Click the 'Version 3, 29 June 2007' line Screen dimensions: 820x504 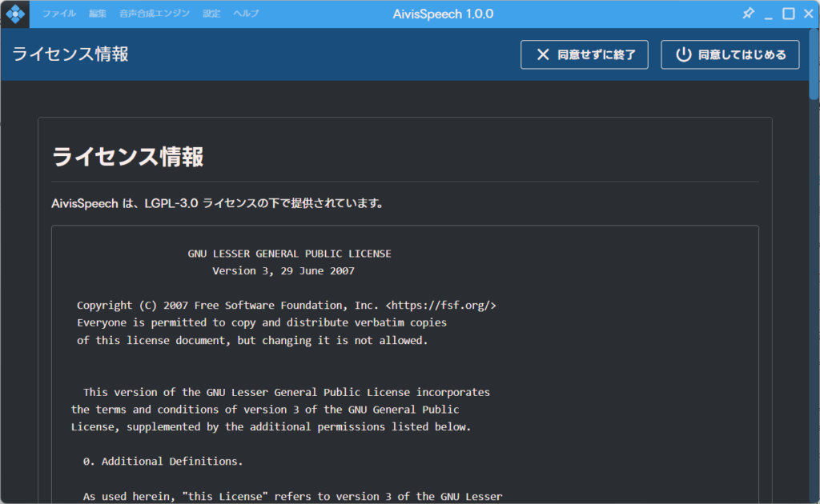[x=283, y=270]
